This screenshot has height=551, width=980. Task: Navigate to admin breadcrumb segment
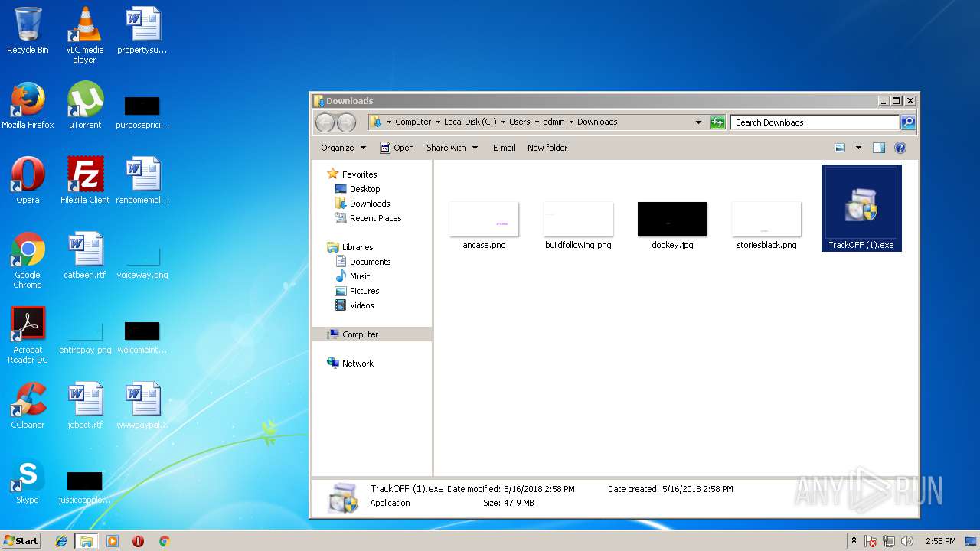pyautogui.click(x=554, y=122)
